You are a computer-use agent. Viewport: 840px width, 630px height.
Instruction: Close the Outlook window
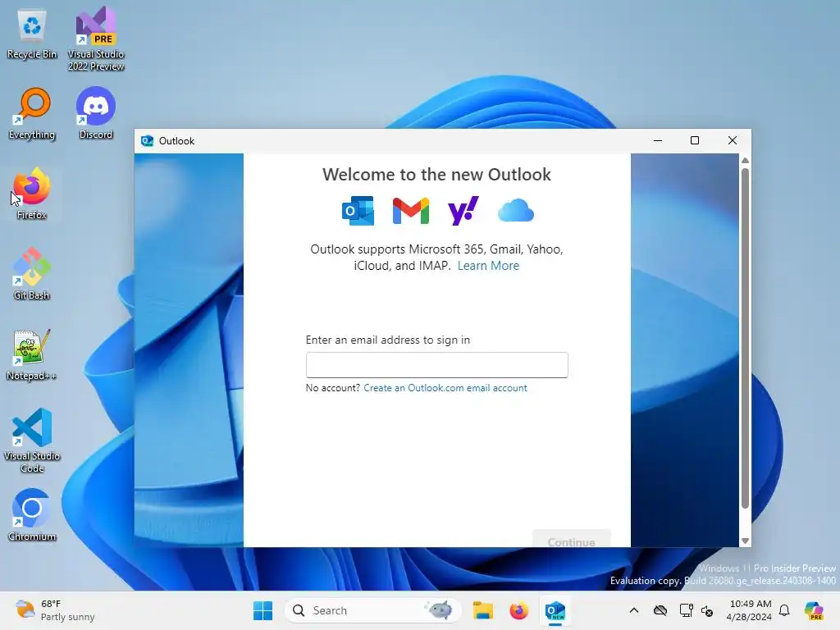click(733, 140)
